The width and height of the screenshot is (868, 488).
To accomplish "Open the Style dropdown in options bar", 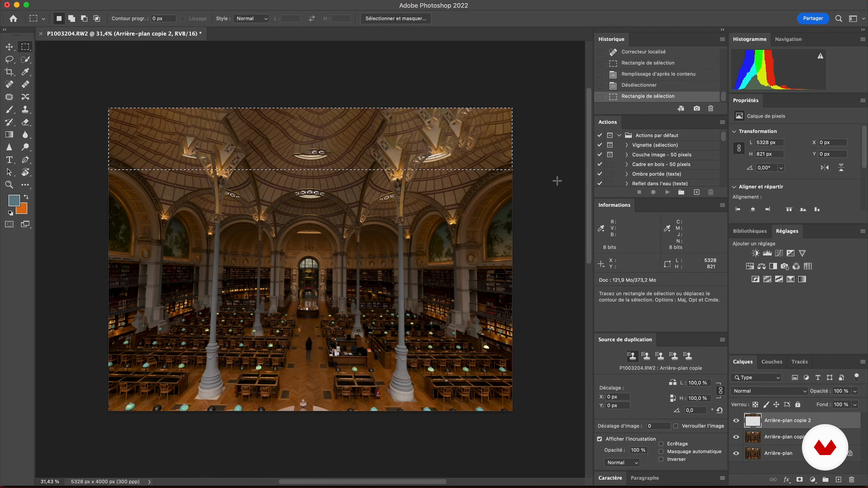I will [x=251, y=19].
